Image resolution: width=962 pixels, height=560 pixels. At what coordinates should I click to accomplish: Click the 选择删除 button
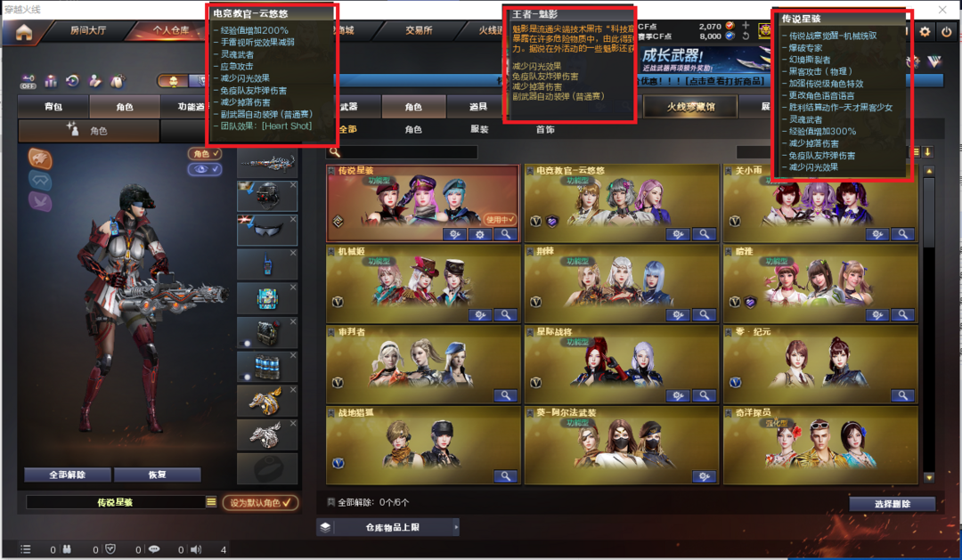(x=893, y=504)
